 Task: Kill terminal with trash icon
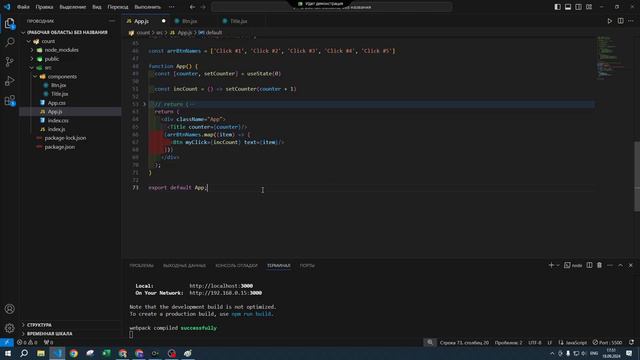click(599, 265)
